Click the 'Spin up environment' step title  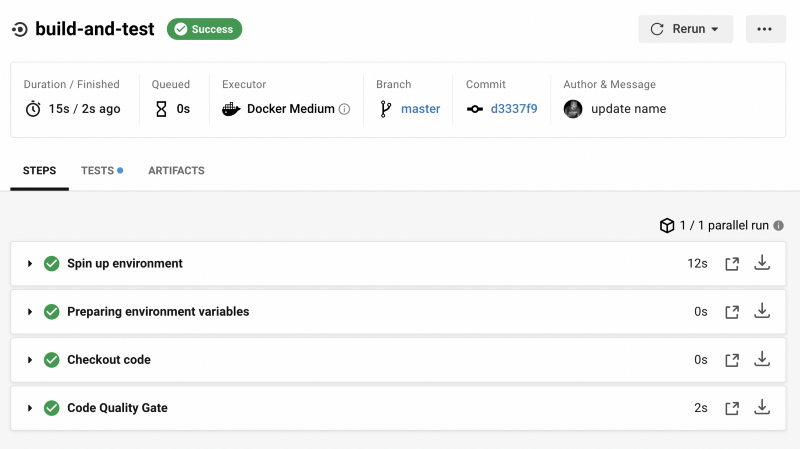pyautogui.click(x=125, y=264)
